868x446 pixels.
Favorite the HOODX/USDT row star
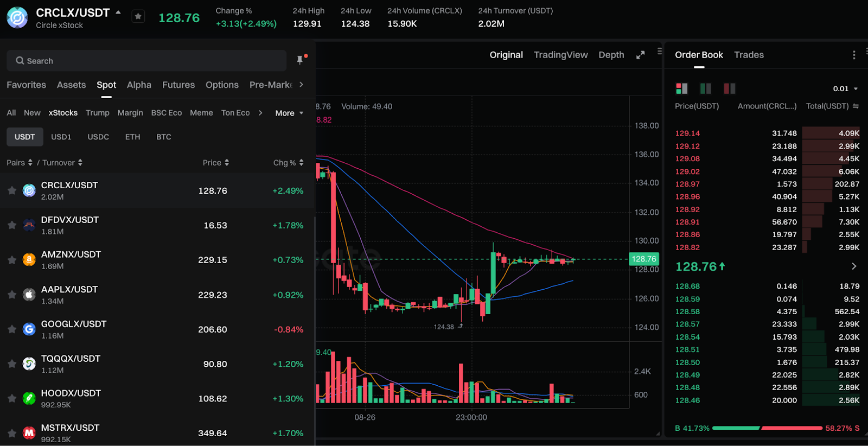pyautogui.click(x=12, y=398)
